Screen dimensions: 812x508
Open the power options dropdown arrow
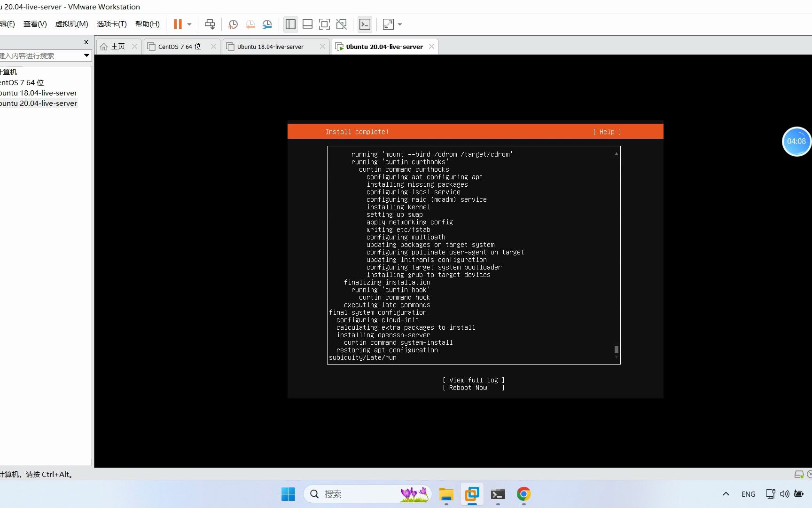(x=189, y=24)
